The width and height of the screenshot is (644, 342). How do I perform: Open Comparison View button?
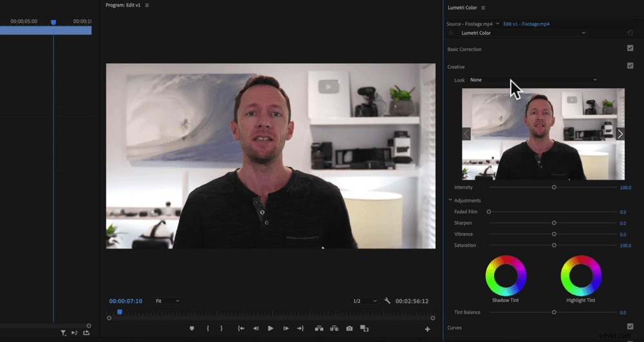(365, 328)
